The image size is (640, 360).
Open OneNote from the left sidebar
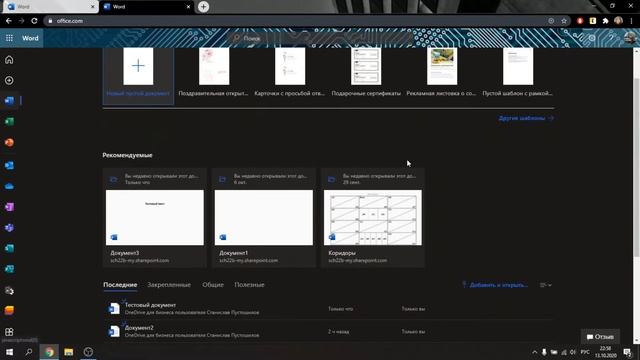pyautogui.click(x=9, y=207)
